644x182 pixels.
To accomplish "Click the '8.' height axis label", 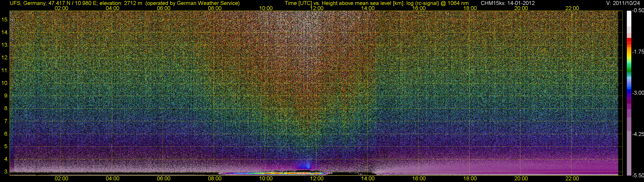I will coord(6,109).
